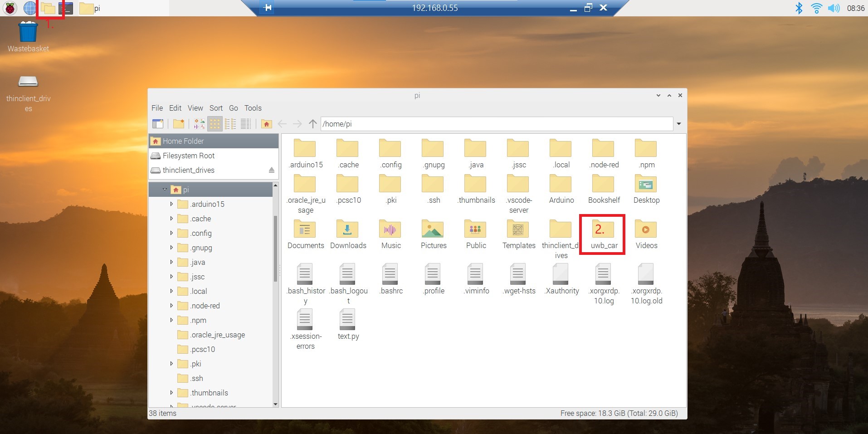
Task: Open the volume control in the tray
Action: click(x=833, y=8)
